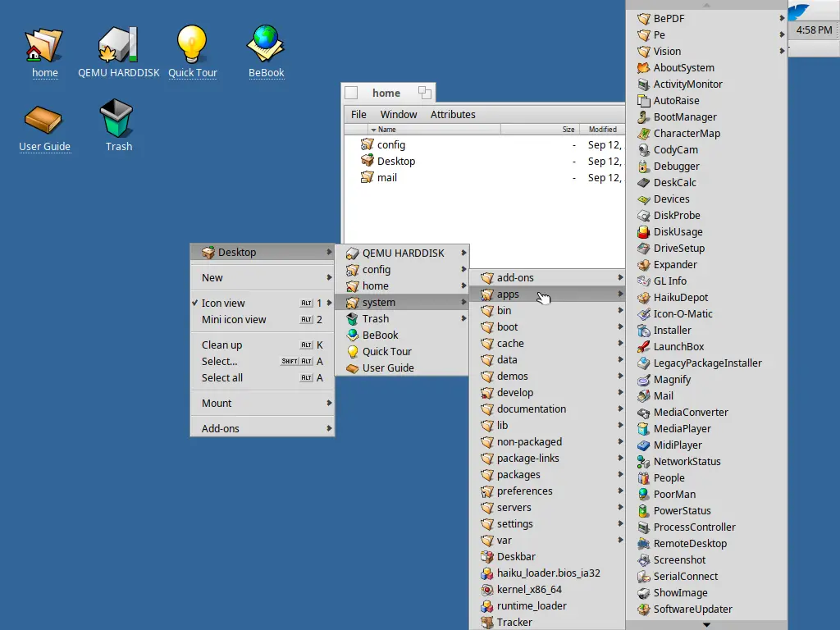Open File menu in home window
This screenshot has height=630, width=840.
tap(358, 115)
